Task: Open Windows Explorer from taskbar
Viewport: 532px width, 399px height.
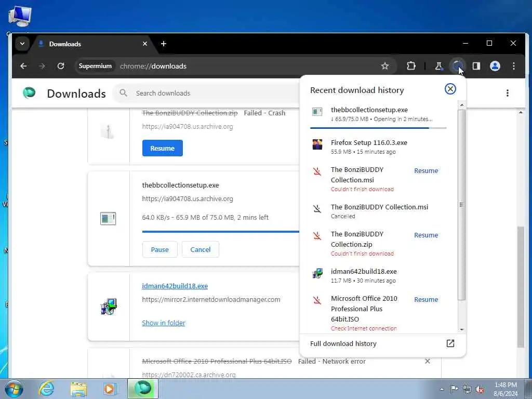Action: coord(78,389)
